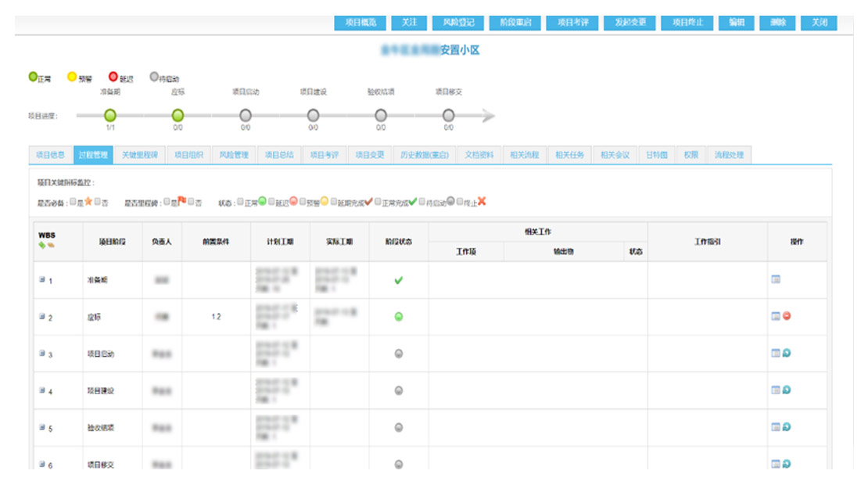
Task: Expand WBS row 5 验收结项
Action: tap(42, 428)
